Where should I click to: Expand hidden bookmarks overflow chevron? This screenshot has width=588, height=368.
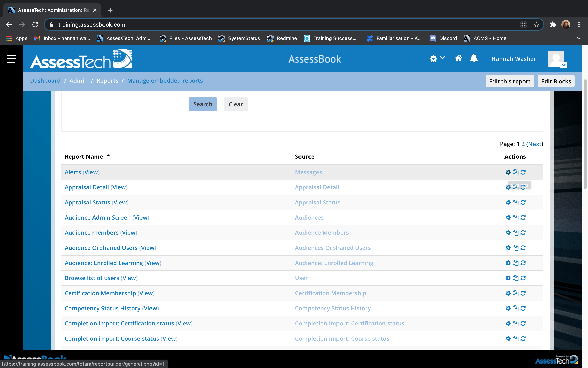pos(578,38)
